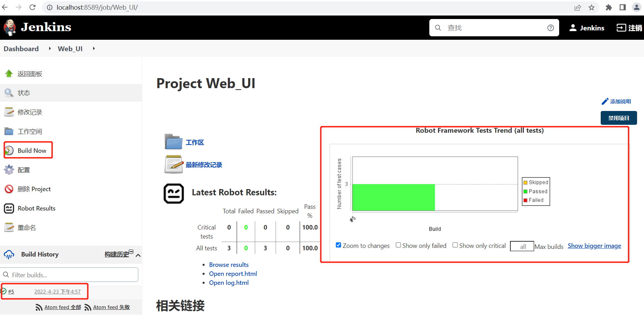Enable the Show only failed checkbox
The image size is (644, 317).
coord(399,245)
